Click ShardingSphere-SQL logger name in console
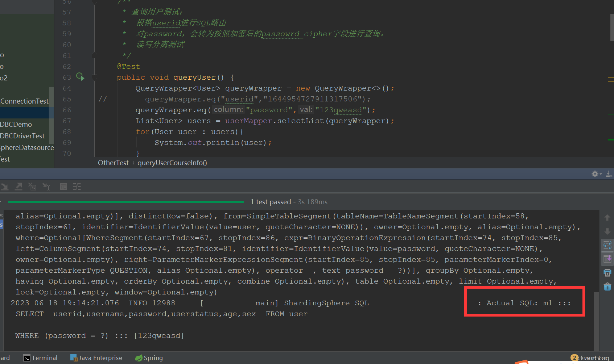This screenshot has width=614, height=364. 326,303
